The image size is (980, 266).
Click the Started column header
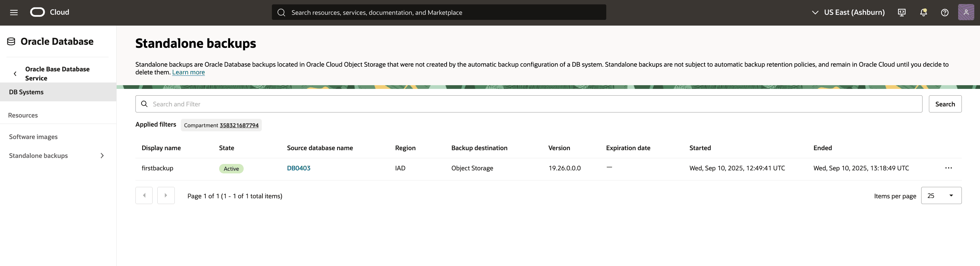pos(700,148)
